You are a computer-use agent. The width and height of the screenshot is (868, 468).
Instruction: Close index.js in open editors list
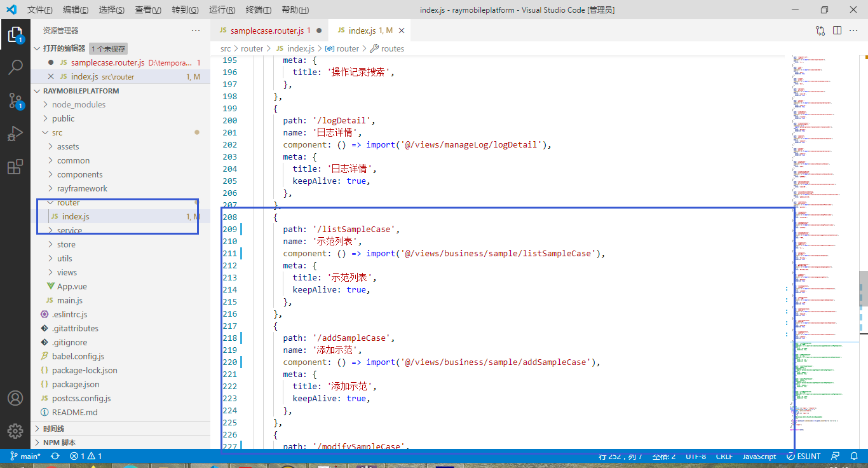click(51, 77)
